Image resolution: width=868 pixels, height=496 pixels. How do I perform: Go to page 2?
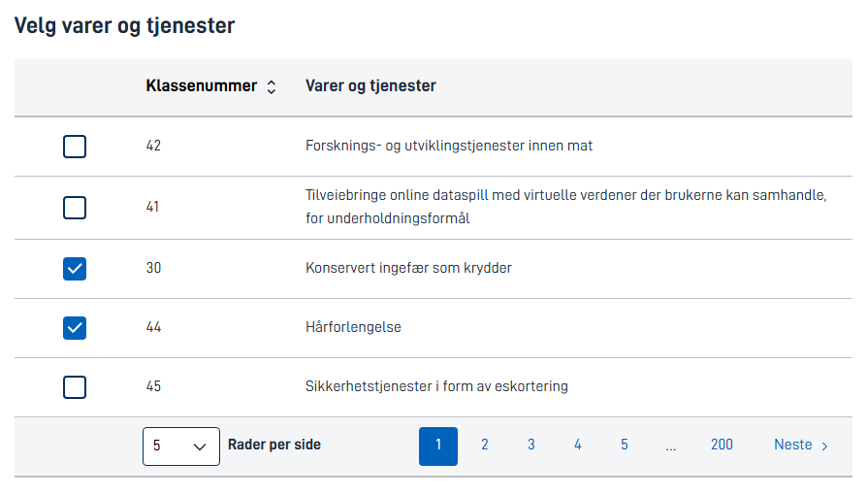click(484, 445)
